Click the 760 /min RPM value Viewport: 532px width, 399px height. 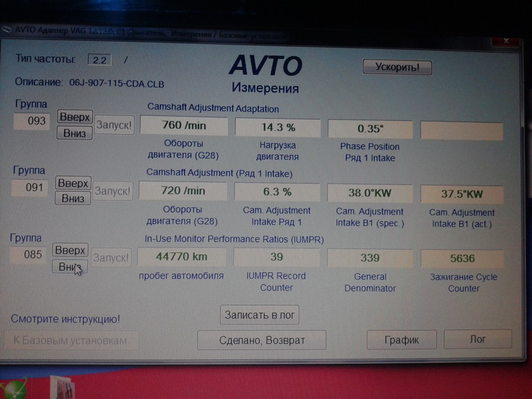tap(184, 126)
